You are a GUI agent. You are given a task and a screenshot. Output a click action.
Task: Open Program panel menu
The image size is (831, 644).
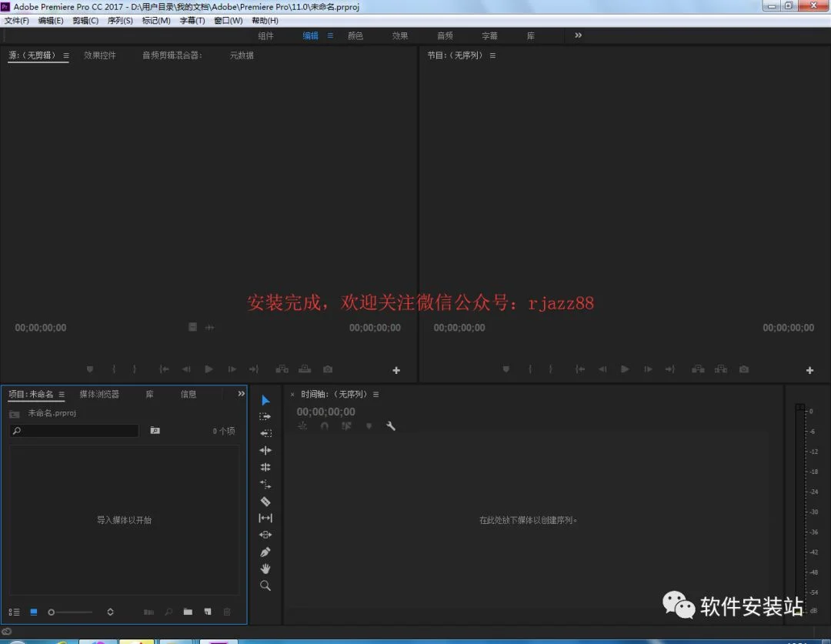(492, 55)
